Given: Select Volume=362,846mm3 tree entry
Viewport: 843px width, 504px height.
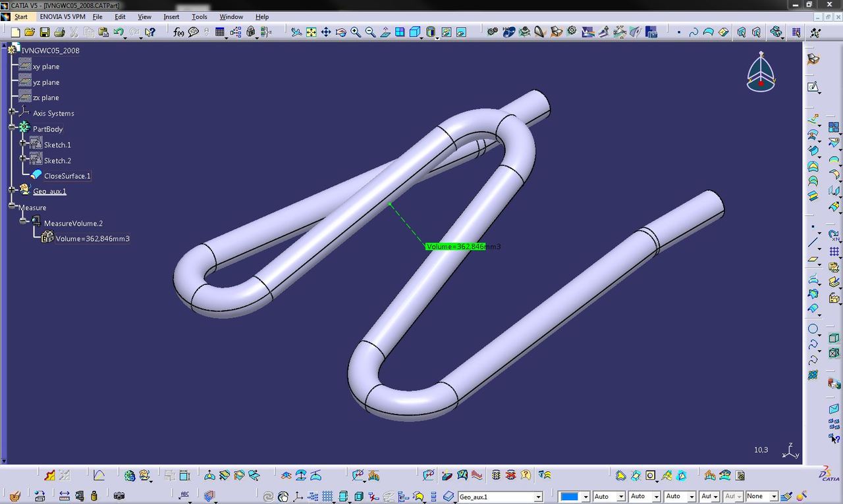Looking at the screenshot, I should coord(92,239).
